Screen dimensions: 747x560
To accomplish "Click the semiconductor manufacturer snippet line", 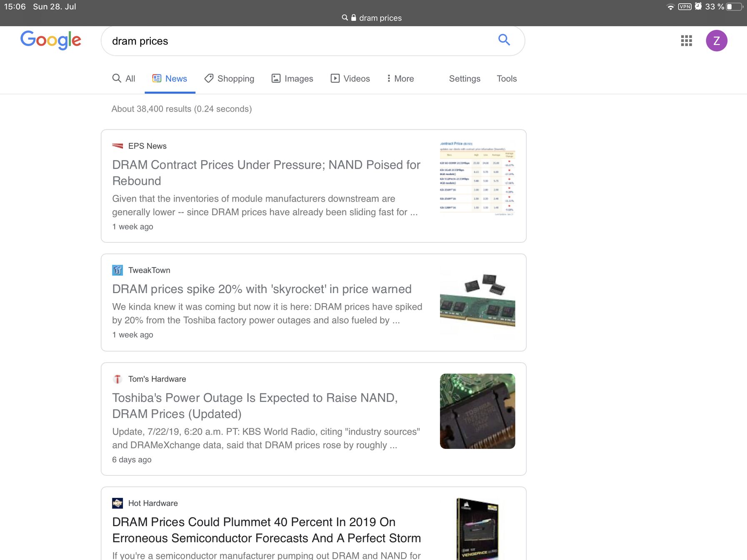I will [266, 555].
